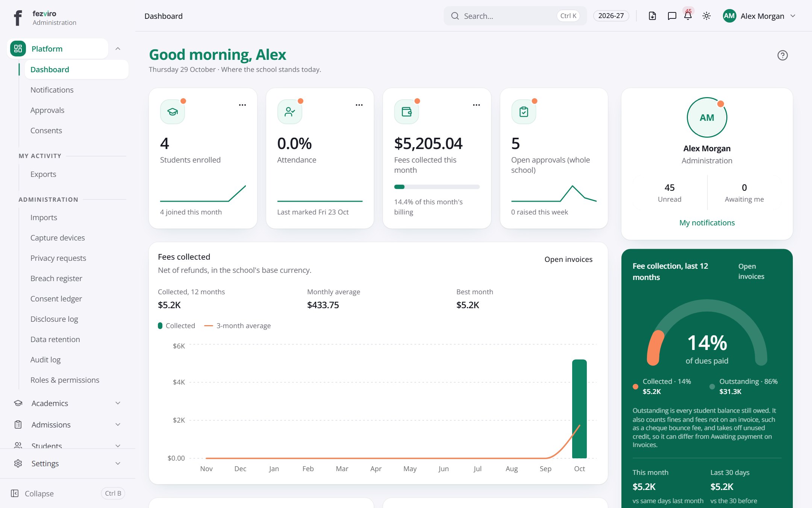Click the October bar in fees chart
812x508 pixels.
click(x=579, y=409)
